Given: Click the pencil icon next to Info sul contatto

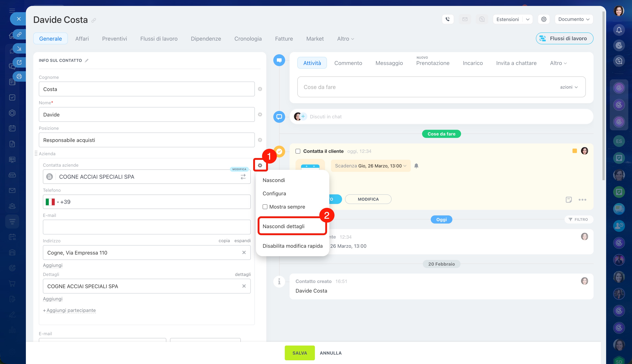Looking at the screenshot, I should 87,61.
